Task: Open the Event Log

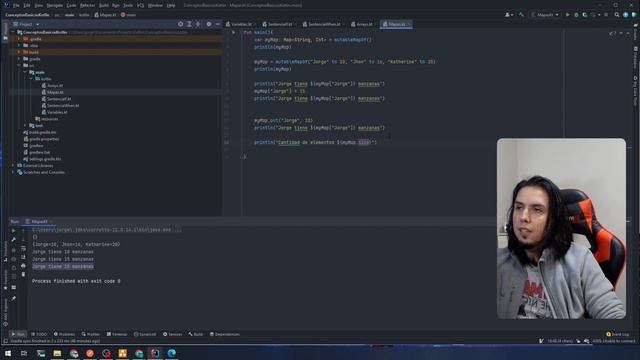Action: [618, 334]
